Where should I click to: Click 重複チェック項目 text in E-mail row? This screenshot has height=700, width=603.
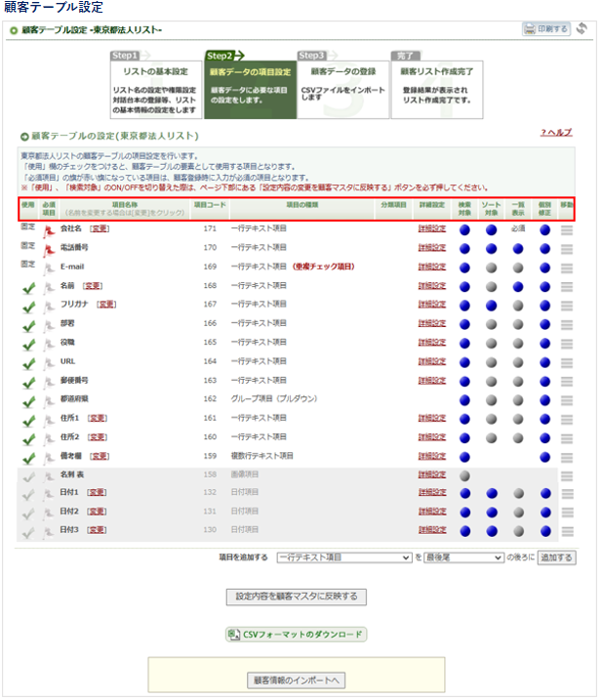[324, 267]
